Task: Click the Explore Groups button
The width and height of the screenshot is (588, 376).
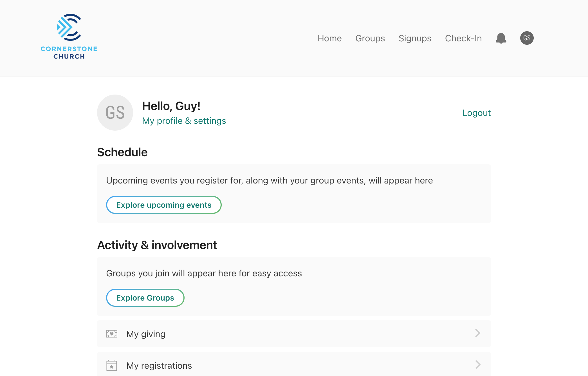Action: click(x=145, y=298)
